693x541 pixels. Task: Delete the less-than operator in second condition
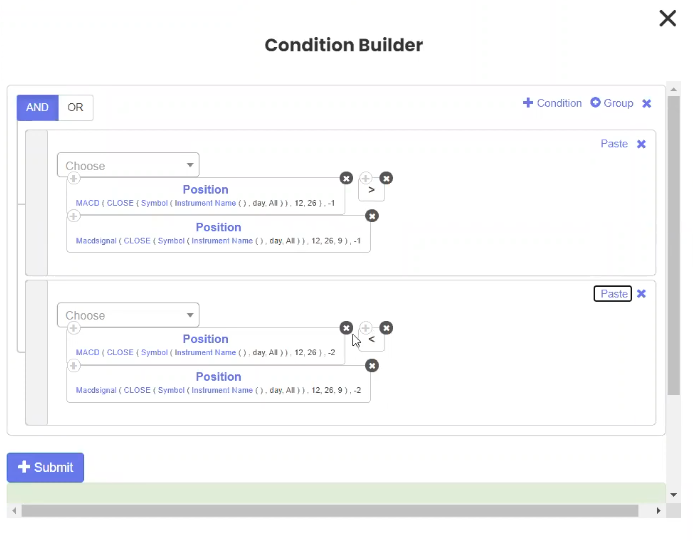[x=386, y=328]
